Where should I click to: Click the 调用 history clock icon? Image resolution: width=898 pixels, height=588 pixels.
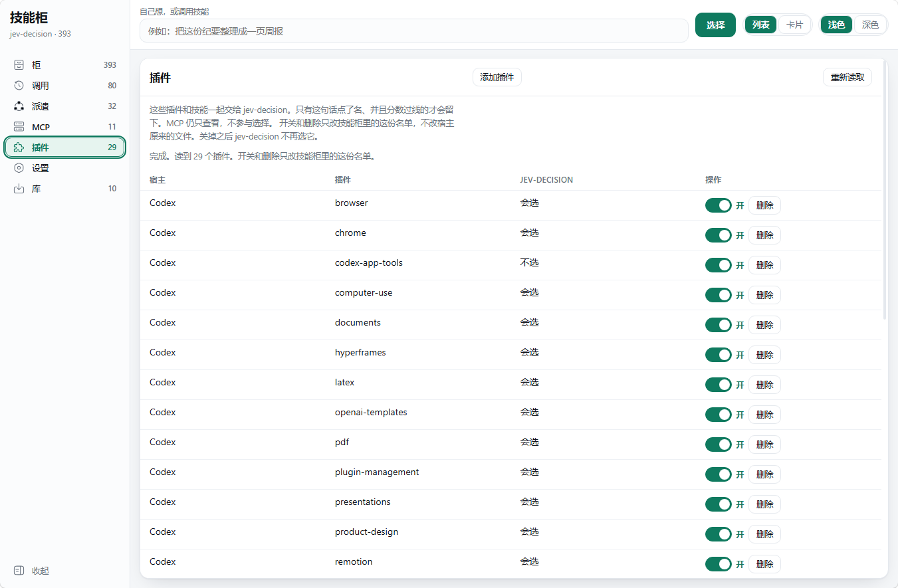pos(19,86)
